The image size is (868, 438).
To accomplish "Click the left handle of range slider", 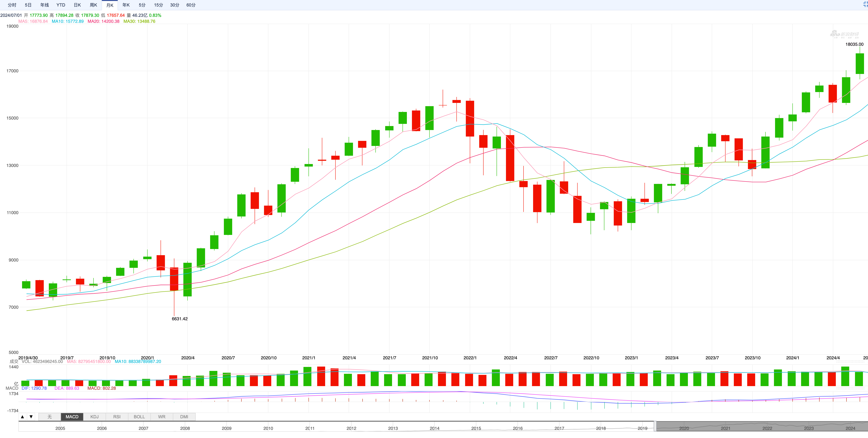I will [655, 426].
